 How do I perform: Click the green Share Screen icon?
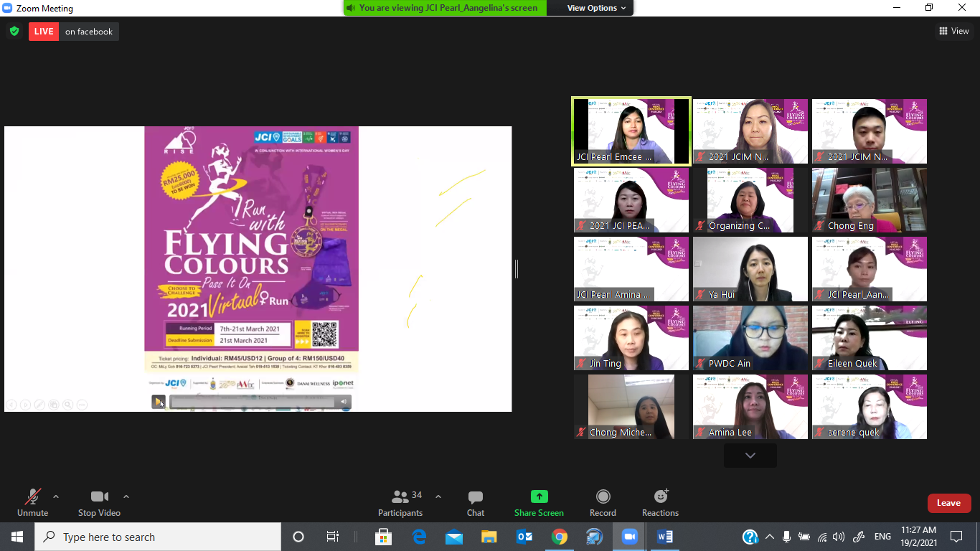point(539,496)
